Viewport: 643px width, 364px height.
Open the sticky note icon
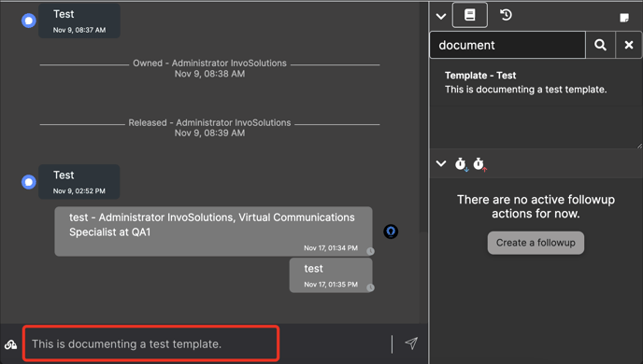tap(624, 18)
